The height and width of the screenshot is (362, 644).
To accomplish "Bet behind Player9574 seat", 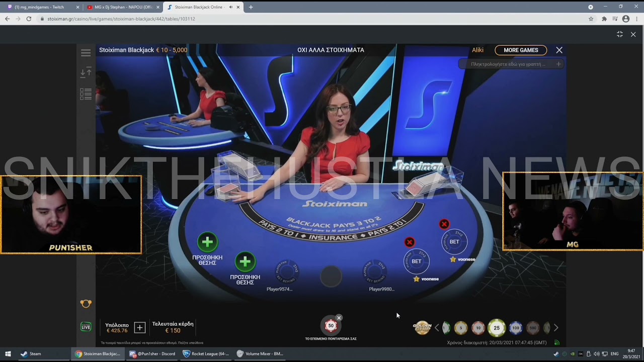I will (x=286, y=271).
